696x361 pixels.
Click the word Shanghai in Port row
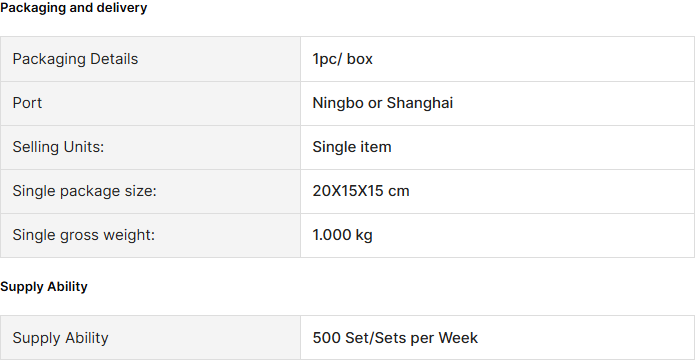click(420, 103)
